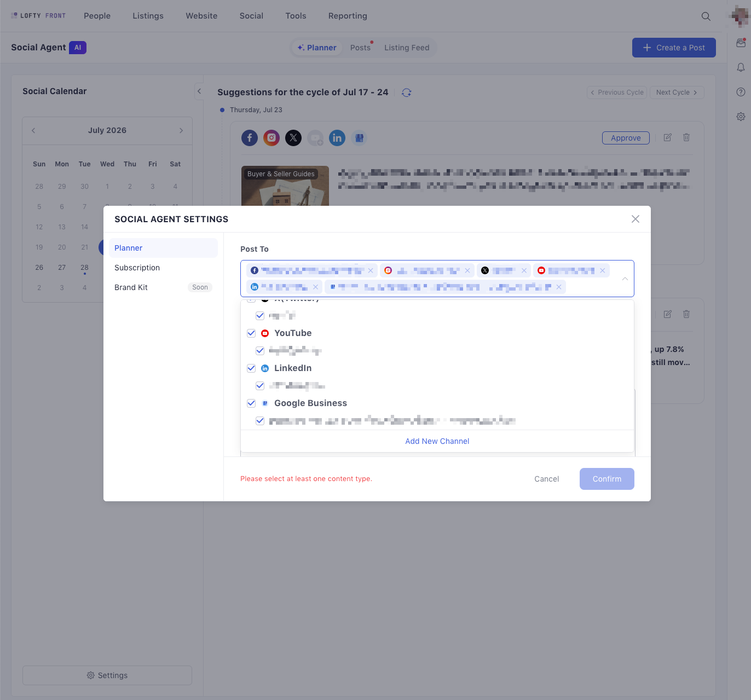Viewport: 751px width, 700px height.
Task: Delete the first suggested post
Action: [686, 137]
